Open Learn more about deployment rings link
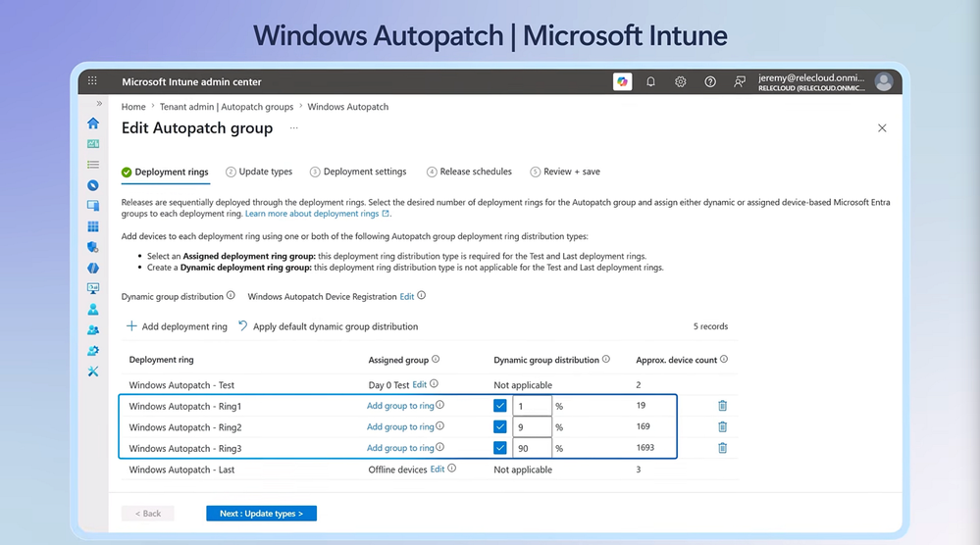Viewport: 980px width, 545px height. pos(318,214)
